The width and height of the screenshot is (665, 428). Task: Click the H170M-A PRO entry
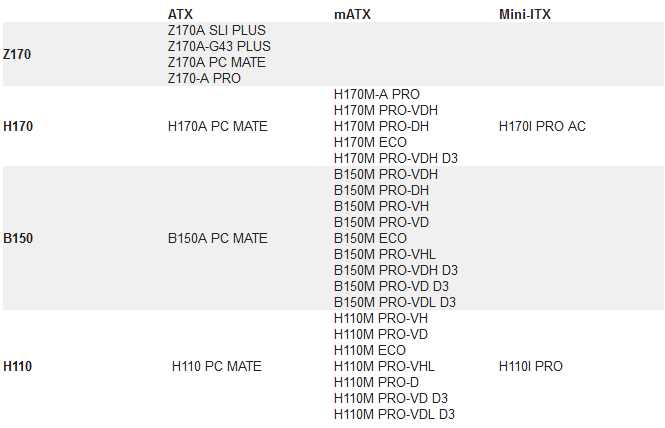377,94
